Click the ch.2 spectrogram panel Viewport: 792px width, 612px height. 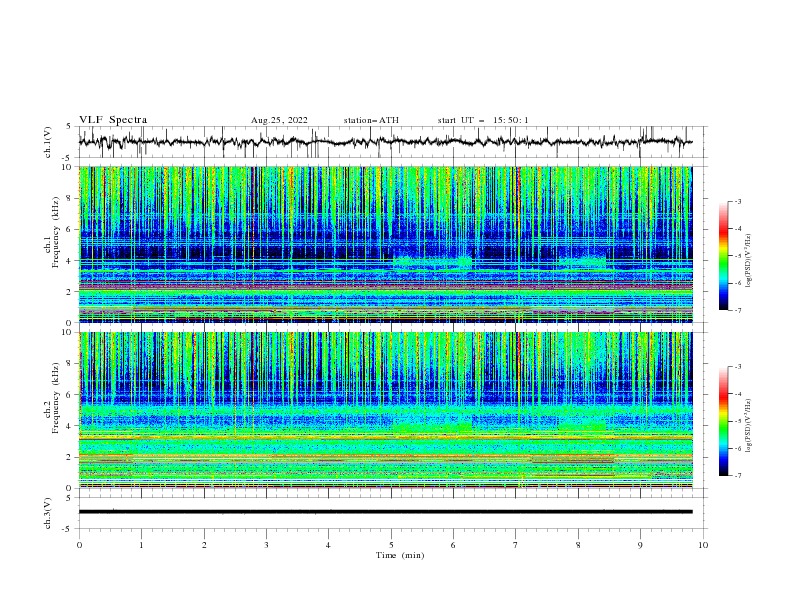click(385, 410)
